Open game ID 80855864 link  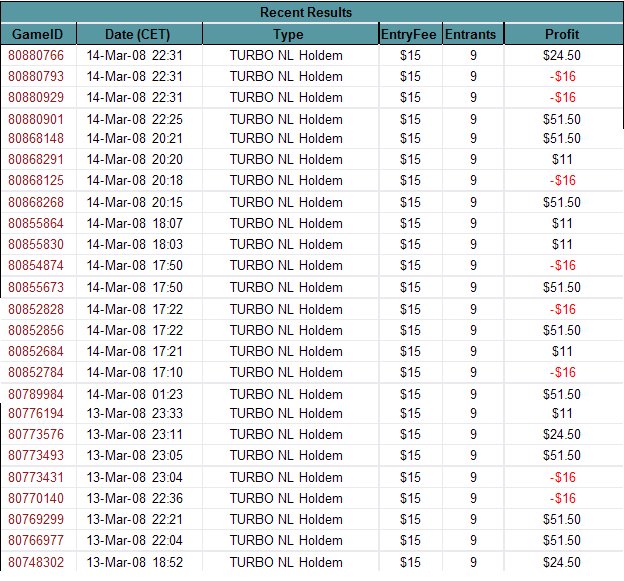(36, 224)
